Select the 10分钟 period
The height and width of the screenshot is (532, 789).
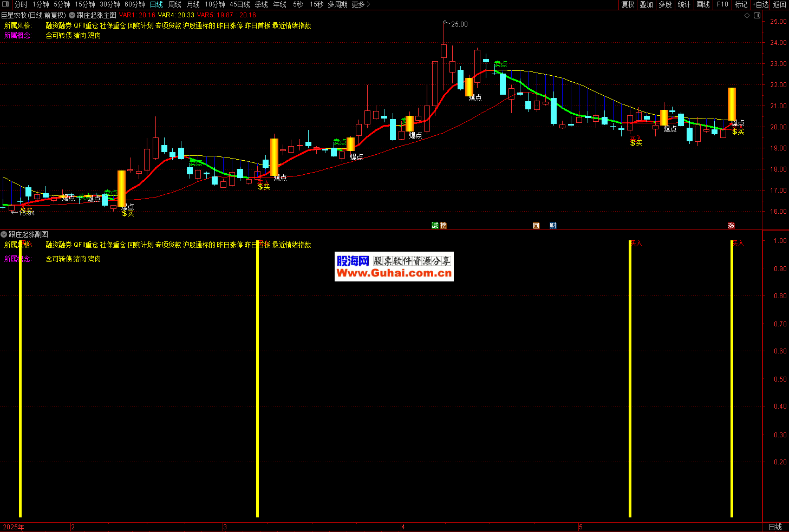point(214,4)
